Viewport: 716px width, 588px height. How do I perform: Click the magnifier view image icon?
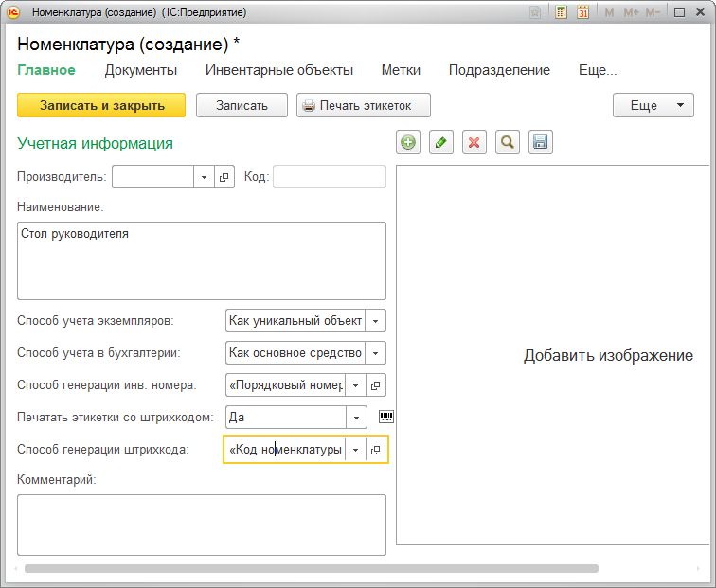(x=508, y=142)
